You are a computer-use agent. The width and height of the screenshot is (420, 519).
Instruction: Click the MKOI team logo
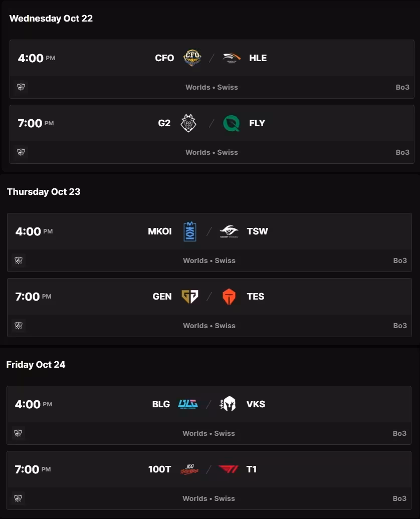coord(190,231)
